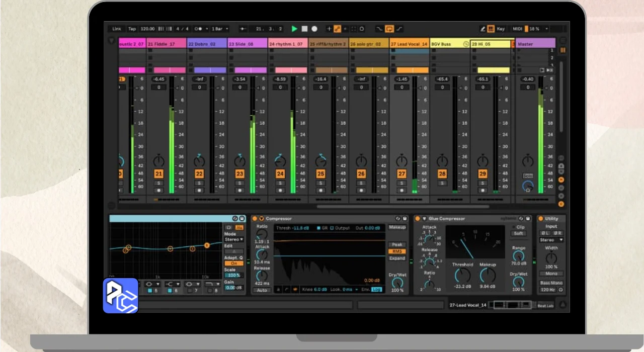Toggle the metronome icon
The image size is (644, 352).
(198, 29)
